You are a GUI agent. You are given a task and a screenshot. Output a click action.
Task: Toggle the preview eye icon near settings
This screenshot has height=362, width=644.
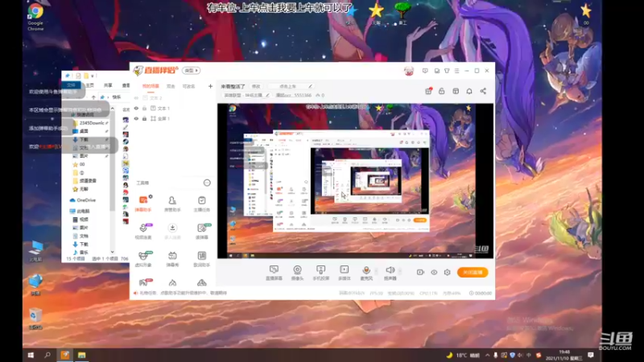(x=434, y=272)
